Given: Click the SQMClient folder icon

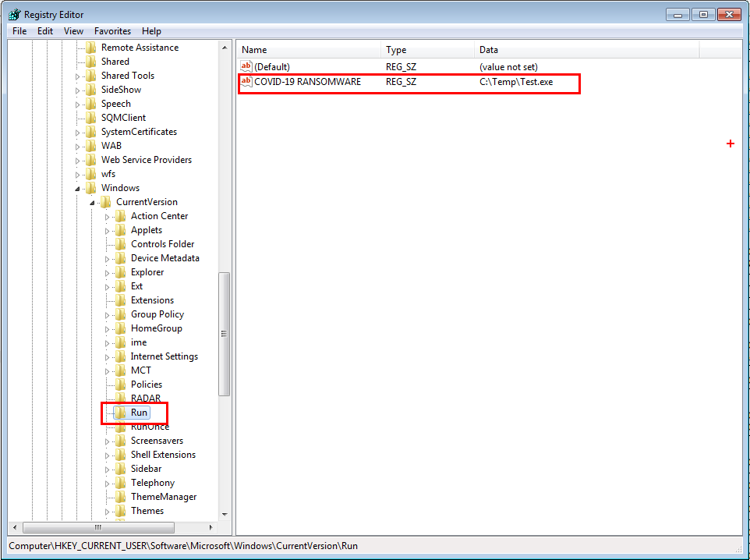Looking at the screenshot, I should (91, 118).
